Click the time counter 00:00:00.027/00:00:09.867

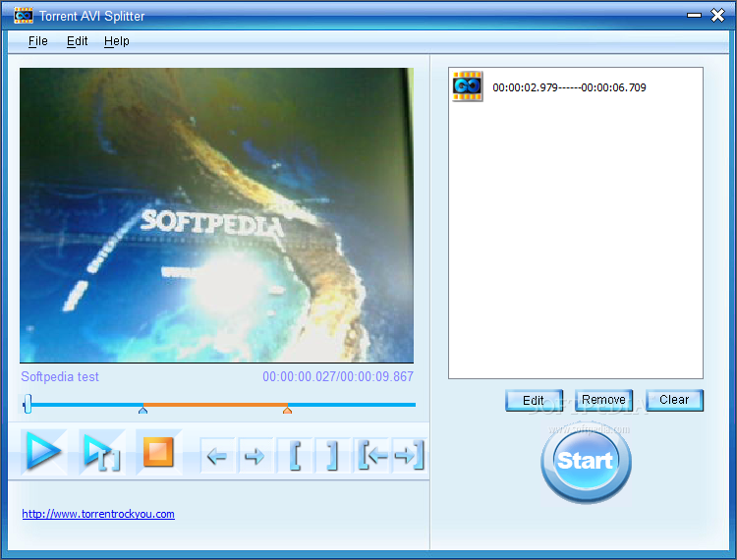338,377
